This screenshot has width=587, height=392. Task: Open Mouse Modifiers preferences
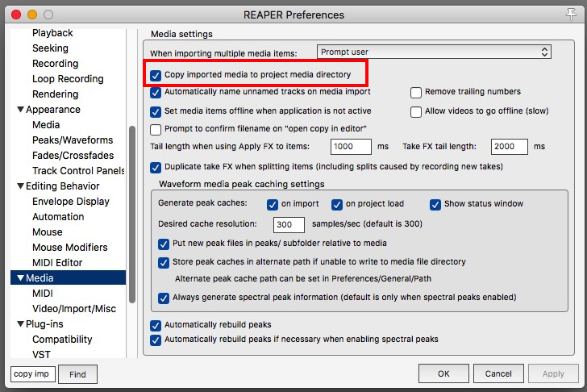click(x=70, y=248)
